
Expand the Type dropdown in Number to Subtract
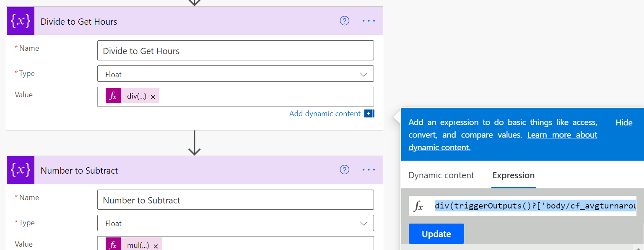363,224
